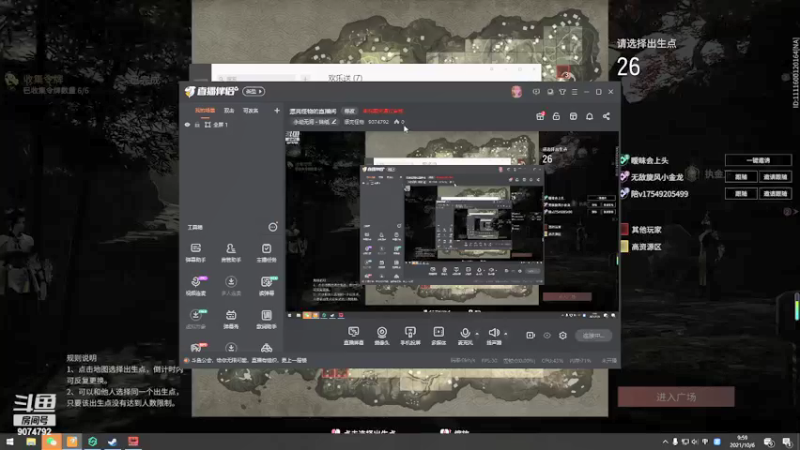Click the yellow 高资源区 legend swatch
Viewport: 800px width, 450px height.
(x=624, y=246)
